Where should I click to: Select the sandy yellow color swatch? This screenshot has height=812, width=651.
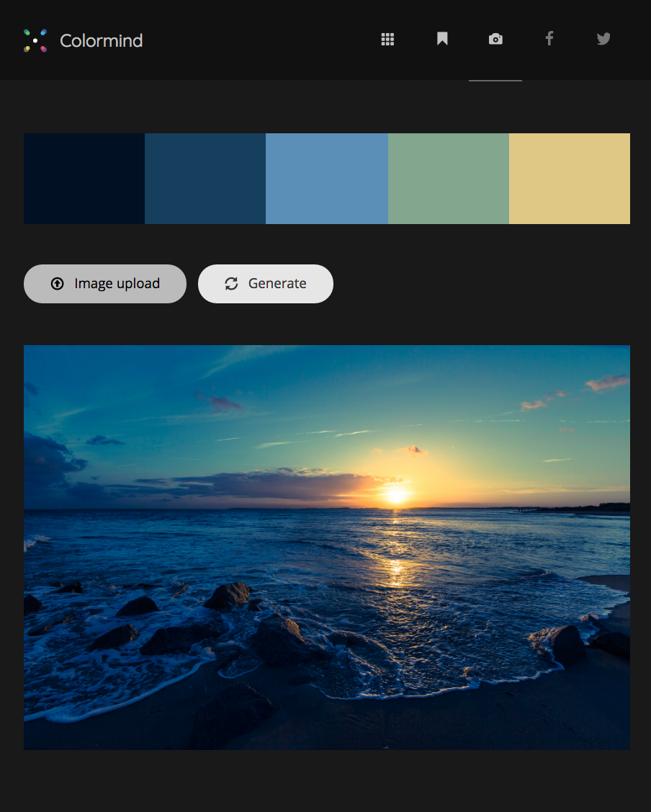click(570, 179)
